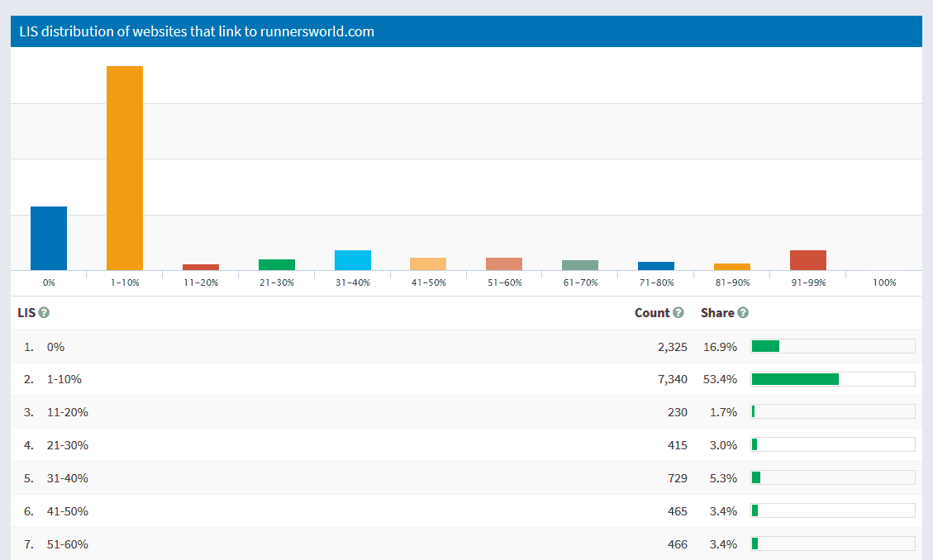Click the panel title about runnersworld.com
The height and width of the screenshot is (560, 933).
[197, 31]
